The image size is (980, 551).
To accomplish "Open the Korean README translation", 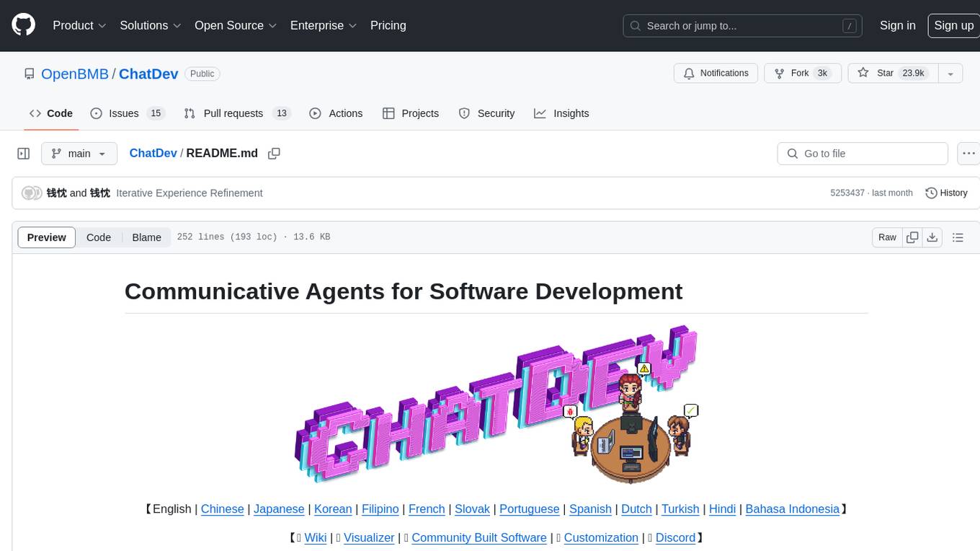I will pos(333,509).
